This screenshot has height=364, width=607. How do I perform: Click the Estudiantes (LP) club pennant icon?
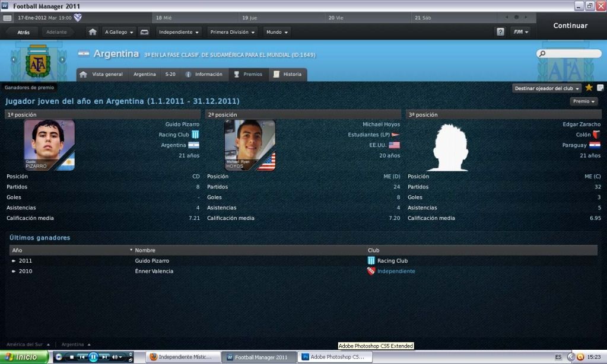[x=396, y=135]
